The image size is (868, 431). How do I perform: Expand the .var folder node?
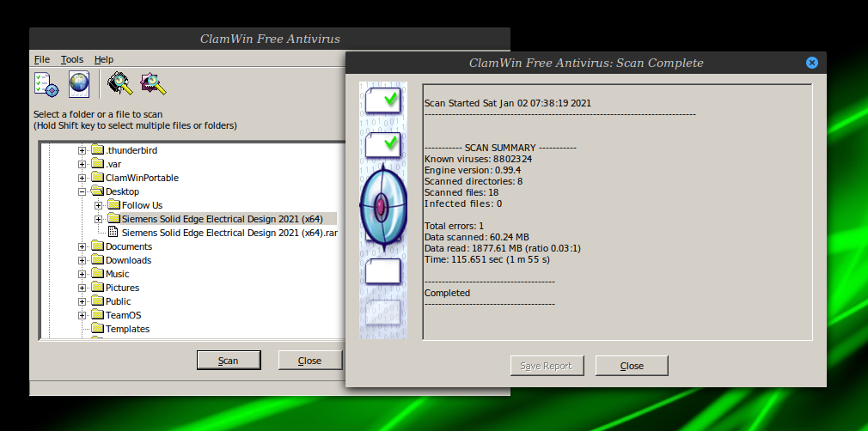pyautogui.click(x=82, y=164)
